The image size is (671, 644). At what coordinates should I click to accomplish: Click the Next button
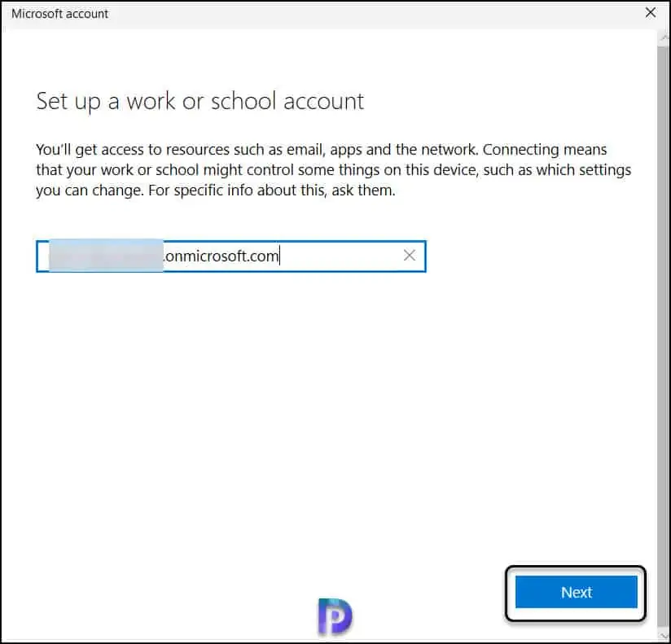[x=576, y=592]
